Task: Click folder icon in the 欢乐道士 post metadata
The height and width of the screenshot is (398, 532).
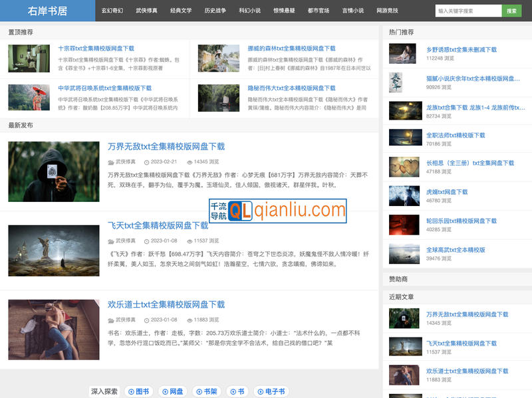Action: pos(111,320)
